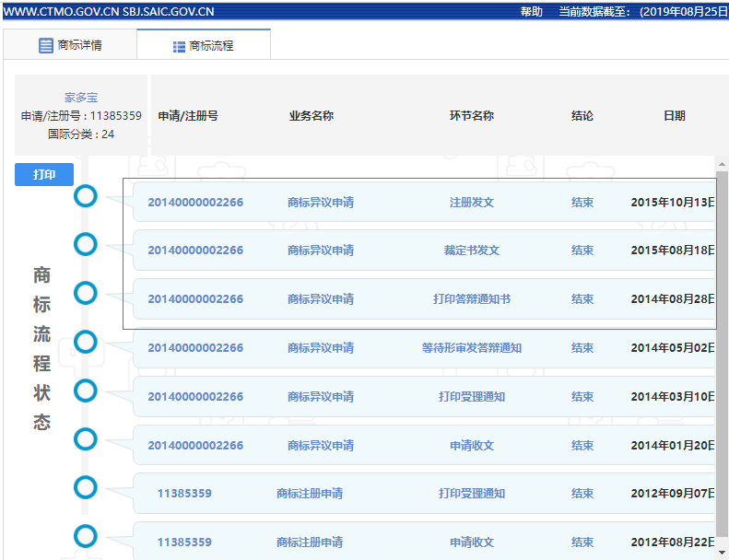Screen dimensions: 729x560
Task: Click 打印答辩通知书 step name
Action: 472,298
